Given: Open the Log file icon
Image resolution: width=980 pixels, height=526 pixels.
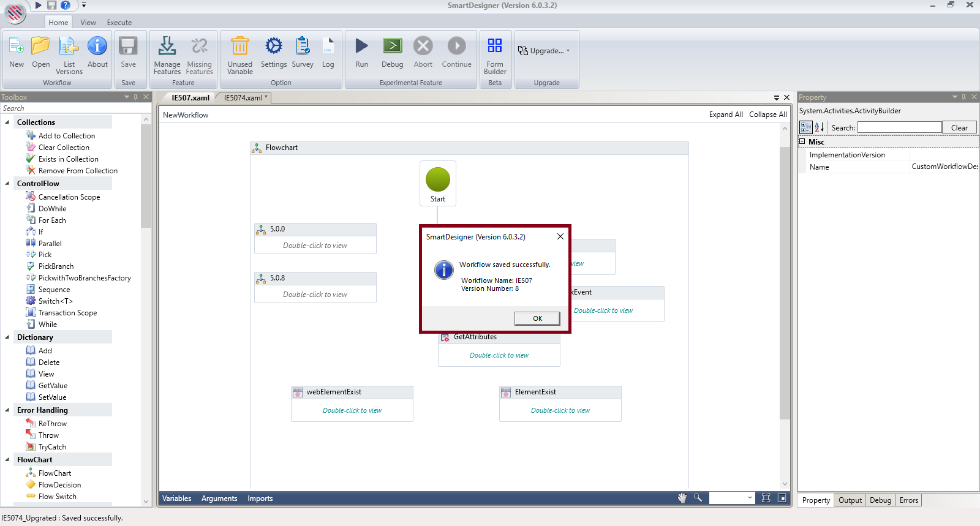Looking at the screenshot, I should point(328,46).
